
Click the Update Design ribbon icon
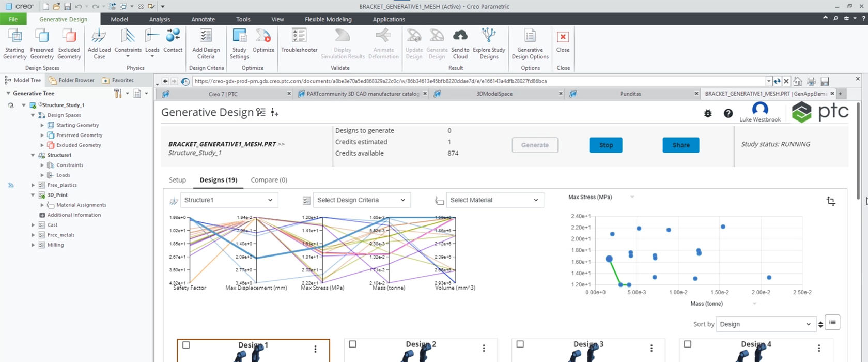point(414,43)
